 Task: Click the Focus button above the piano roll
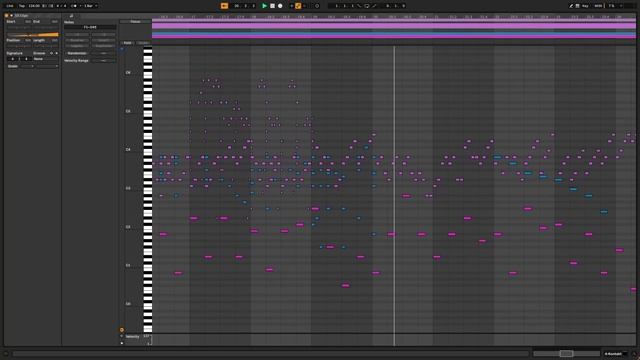point(135,22)
